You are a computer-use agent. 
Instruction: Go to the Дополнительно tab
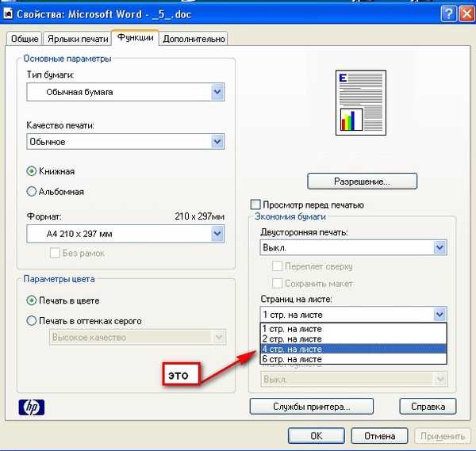point(194,39)
